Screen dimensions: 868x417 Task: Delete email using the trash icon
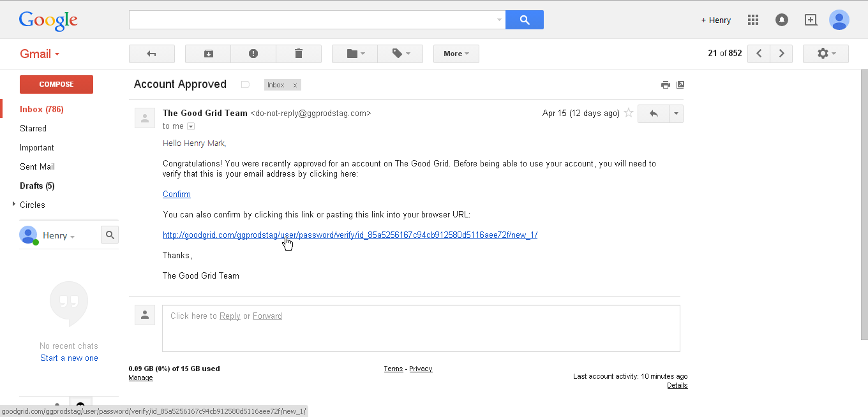coord(299,54)
